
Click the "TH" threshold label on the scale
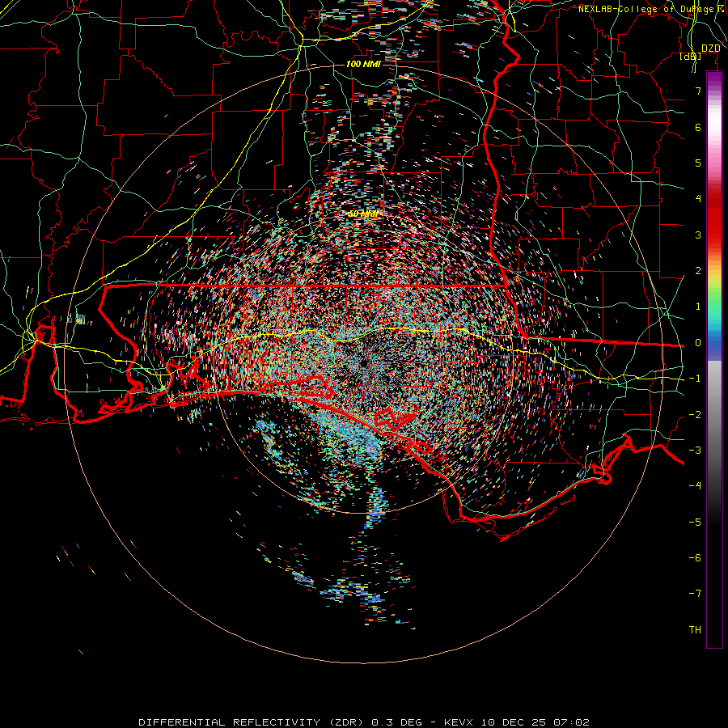click(695, 630)
